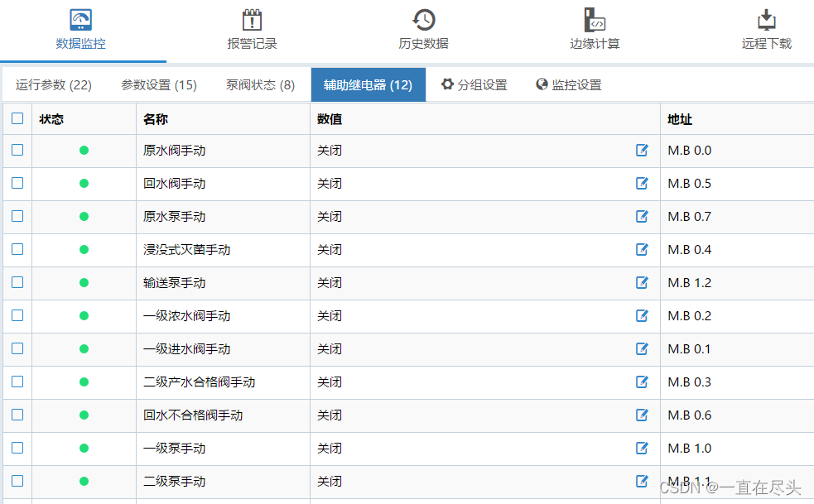Edit value of 浸没式灭菌手动 row
814x504 pixels.
pos(642,250)
